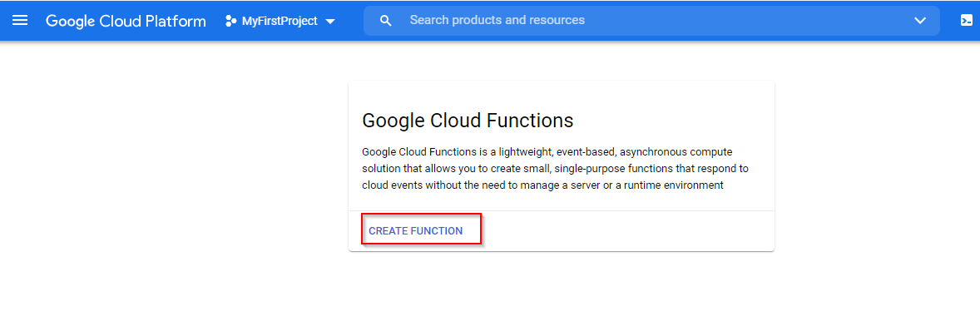Click the CREATE FUNCTION button
Viewport: 980px width, 311px height.
coord(416,231)
